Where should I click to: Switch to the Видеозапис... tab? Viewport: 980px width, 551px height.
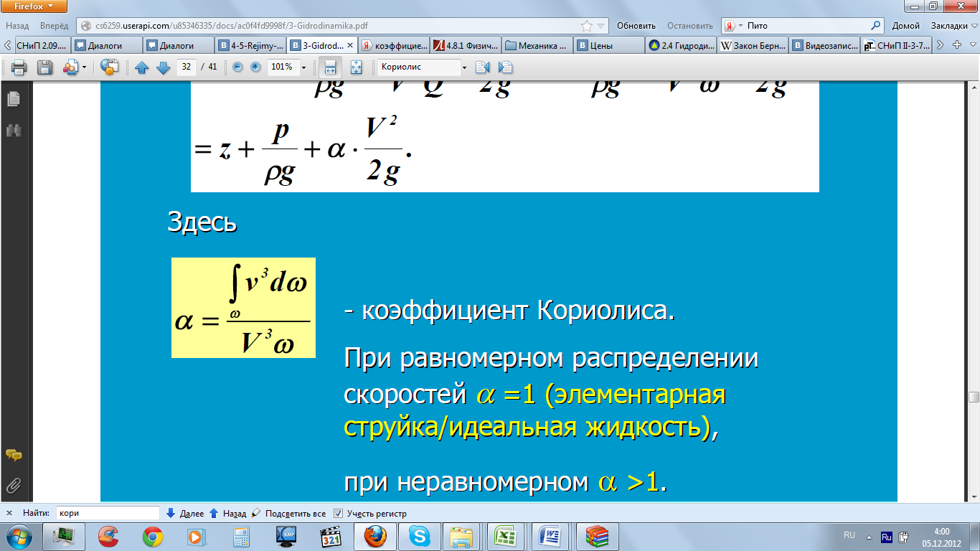[x=824, y=45]
